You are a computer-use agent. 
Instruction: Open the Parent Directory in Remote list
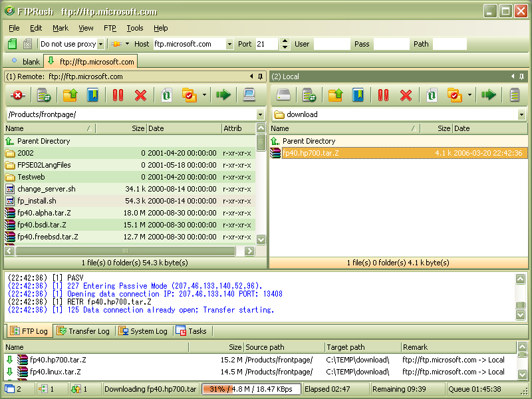click(x=43, y=141)
